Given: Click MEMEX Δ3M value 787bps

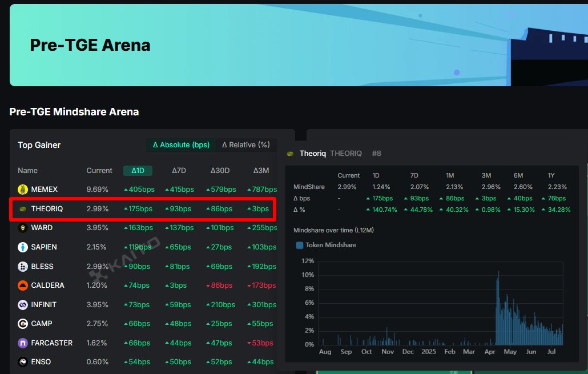Looking at the screenshot, I should coord(262,190).
